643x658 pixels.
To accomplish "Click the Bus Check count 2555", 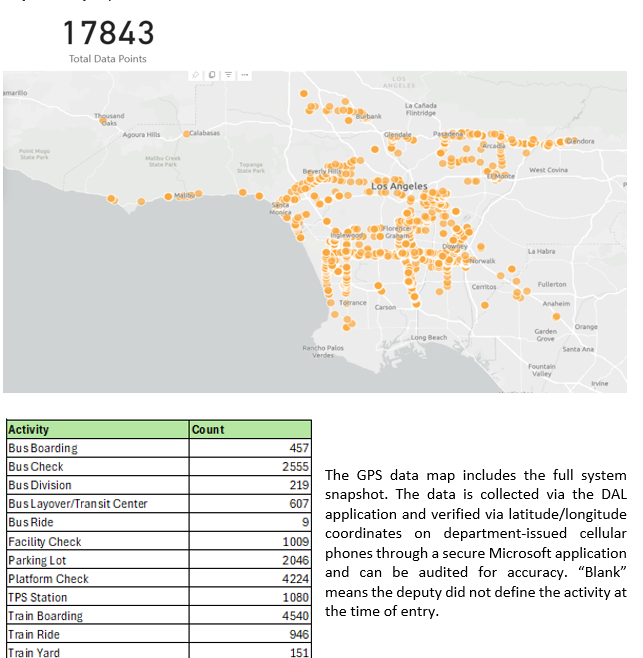I will (297, 467).
